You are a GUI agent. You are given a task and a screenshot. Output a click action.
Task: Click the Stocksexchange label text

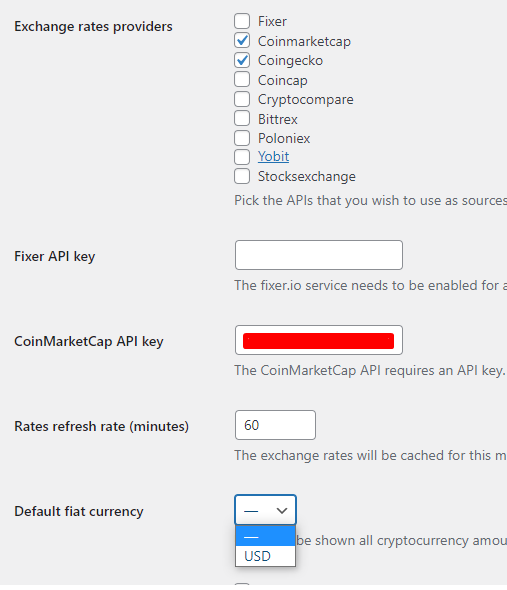tap(306, 176)
